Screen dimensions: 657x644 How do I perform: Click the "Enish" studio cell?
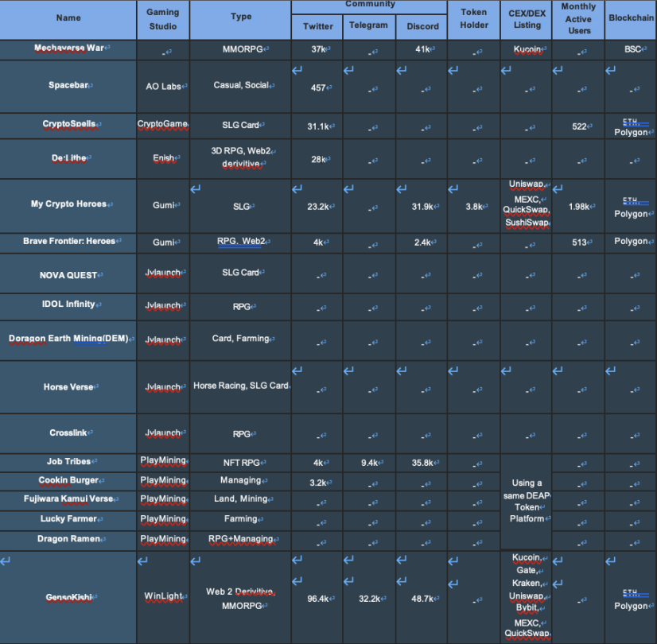163,158
